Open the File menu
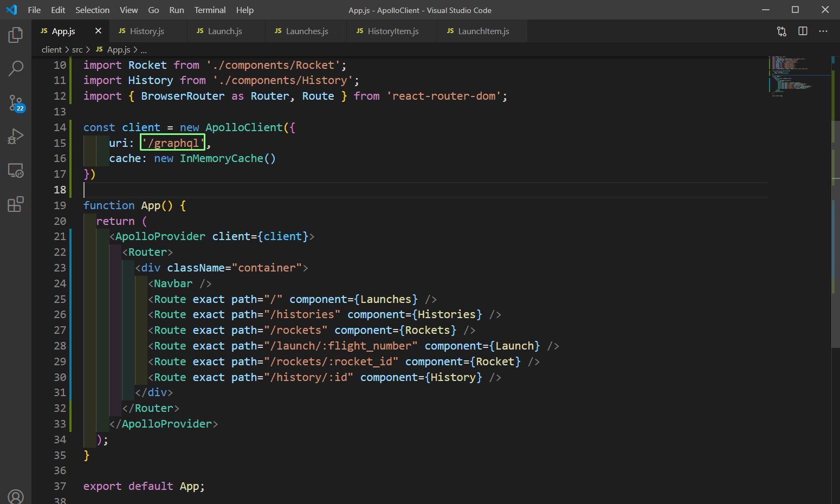Viewport: 840px width, 504px height. point(34,10)
